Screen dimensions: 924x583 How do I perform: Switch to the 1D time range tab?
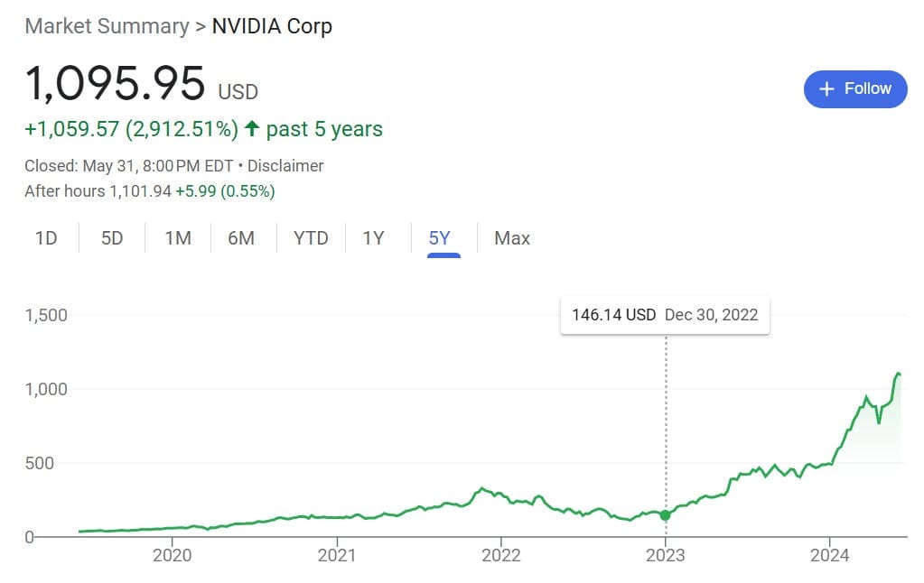(x=46, y=238)
